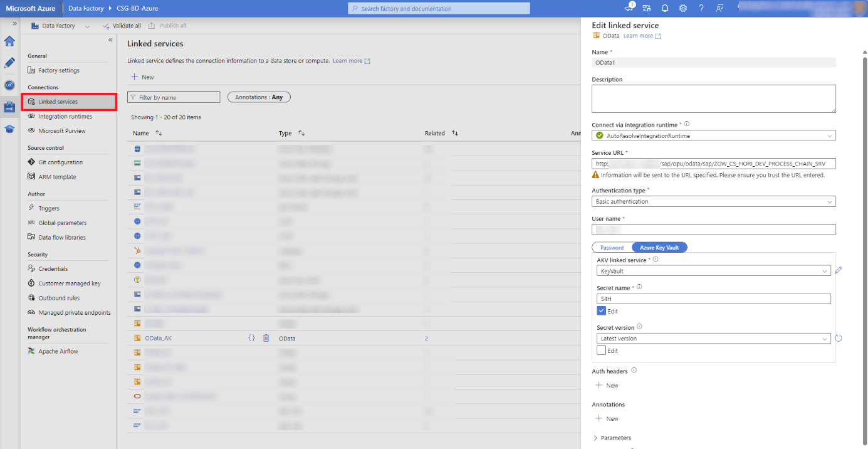Collapse the Manage menu with double chevron
Screen dimensions: 868x449
[x=110, y=40]
